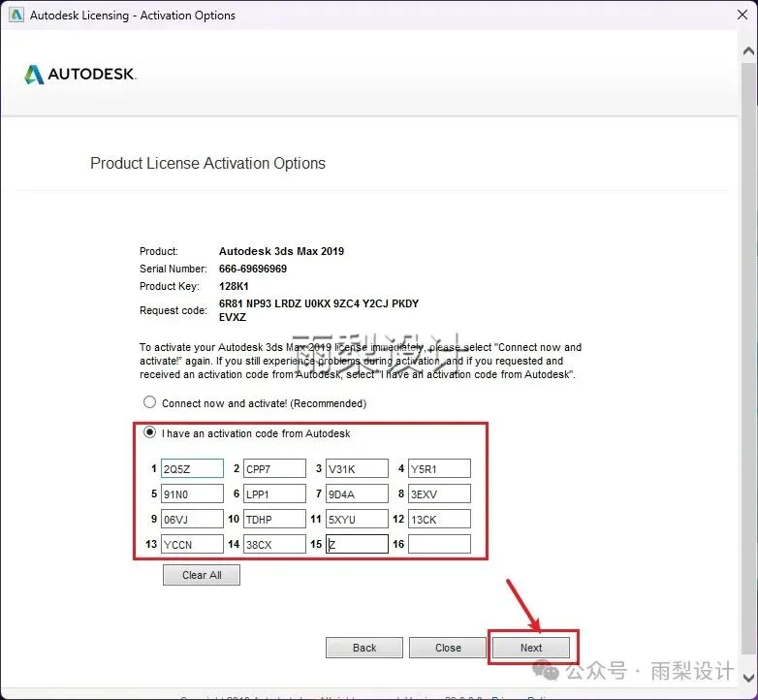Click activation code field 14 containing 38CX

point(274,544)
